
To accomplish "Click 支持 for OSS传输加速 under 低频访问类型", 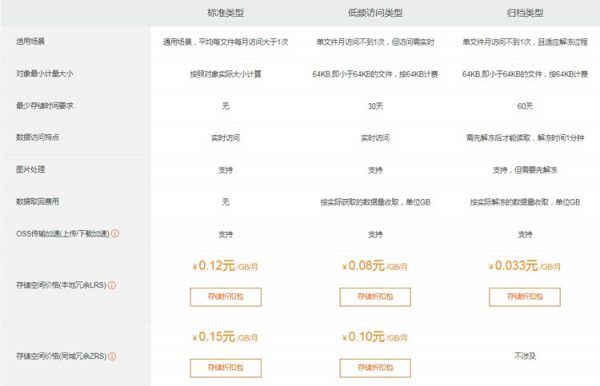I will coord(375,234).
